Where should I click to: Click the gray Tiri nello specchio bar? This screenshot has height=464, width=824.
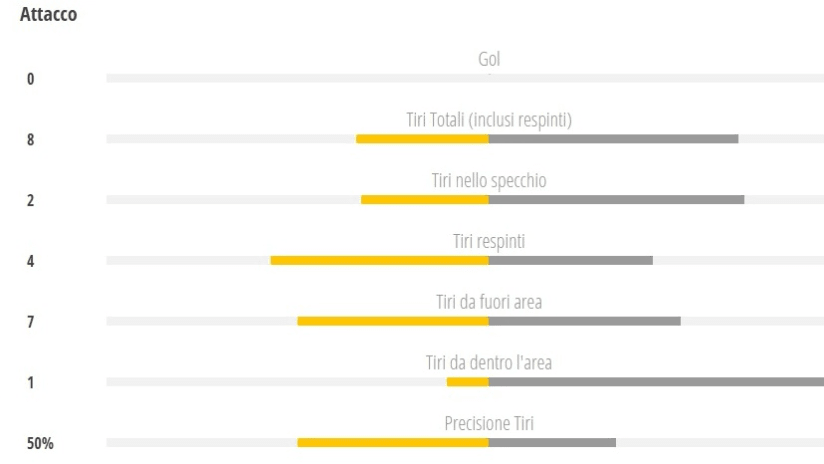point(616,199)
